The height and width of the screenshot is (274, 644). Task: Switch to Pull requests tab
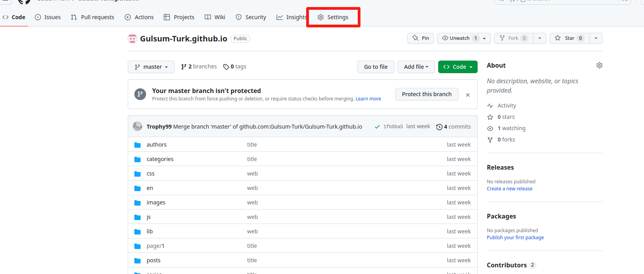click(93, 17)
